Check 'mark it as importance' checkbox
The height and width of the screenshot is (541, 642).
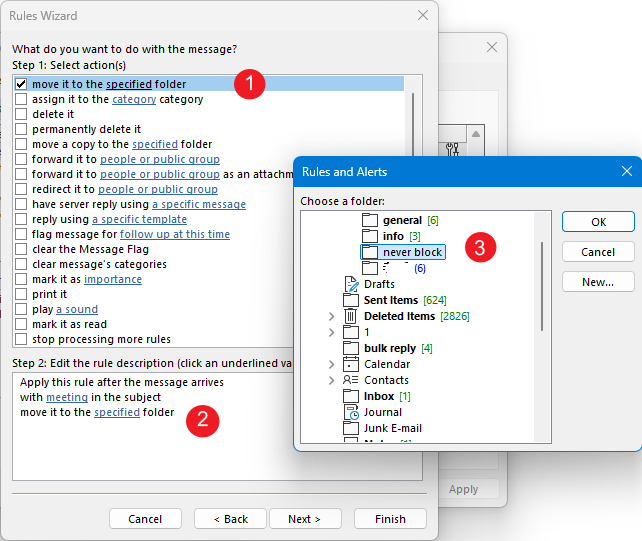point(21,279)
